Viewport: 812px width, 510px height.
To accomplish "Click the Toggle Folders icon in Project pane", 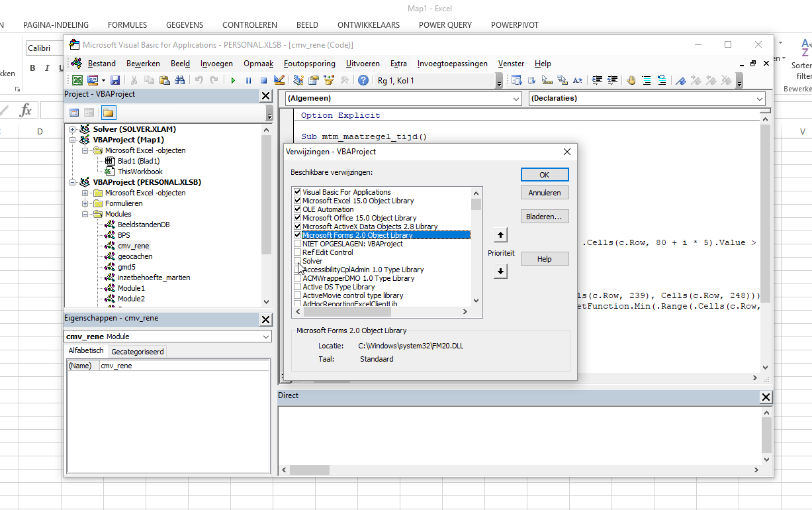I will [x=108, y=113].
